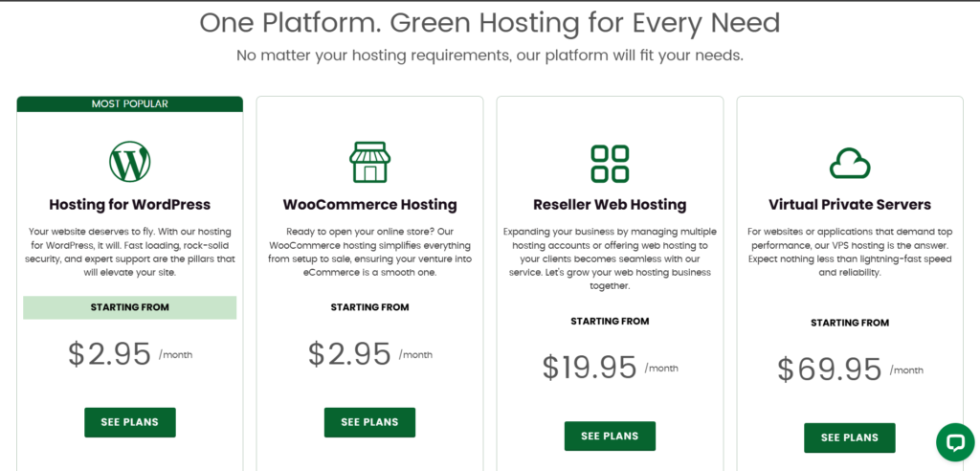The image size is (980, 471).
Task: Click the $19.95 Reseller hosting price
Action: 590,368
